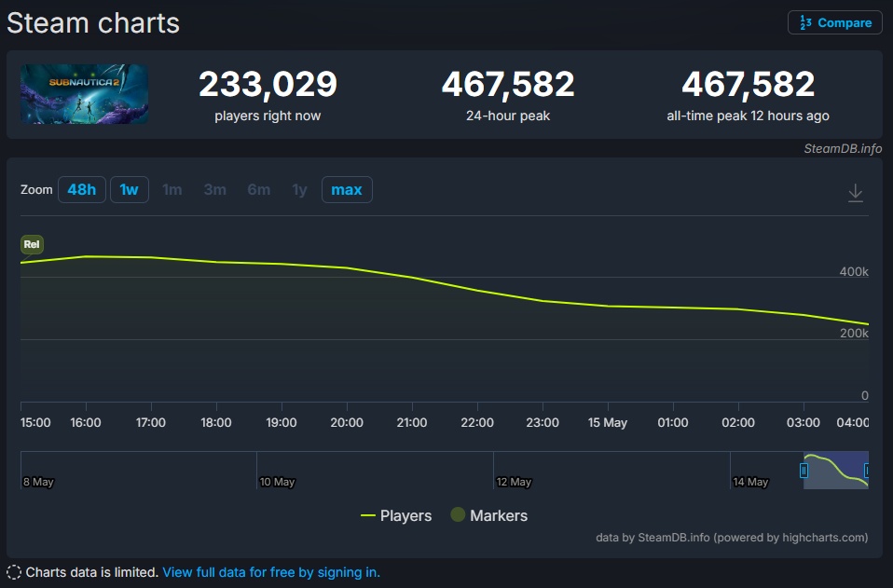
Task: Set chart zoom to 48h
Action: (81, 189)
